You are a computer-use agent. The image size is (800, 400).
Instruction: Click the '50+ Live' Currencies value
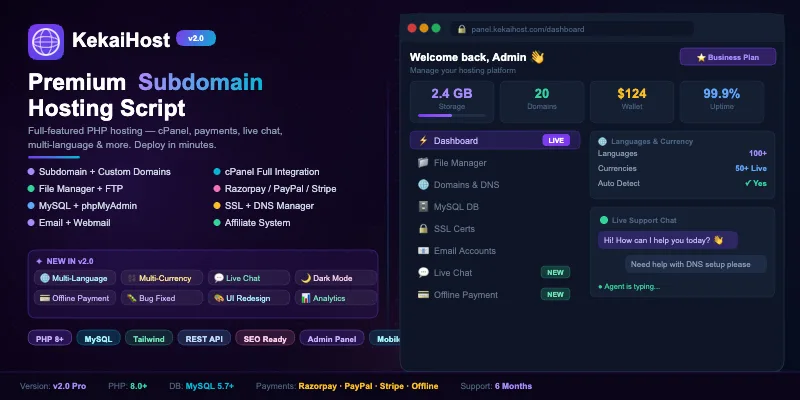(x=751, y=168)
